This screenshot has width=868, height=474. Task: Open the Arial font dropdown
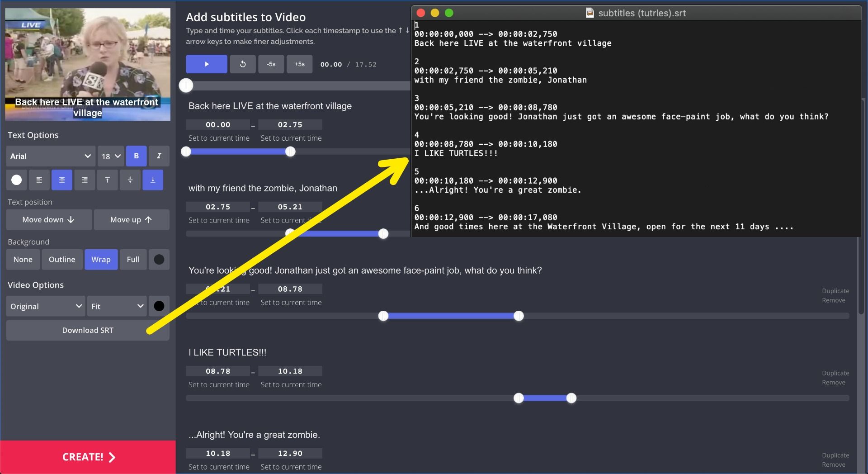tap(51, 156)
